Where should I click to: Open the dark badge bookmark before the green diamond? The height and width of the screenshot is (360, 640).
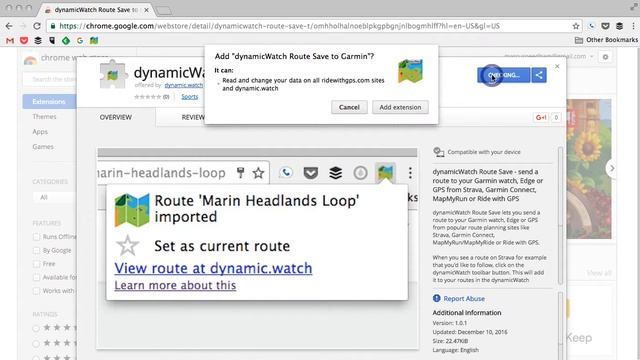(x=52, y=40)
